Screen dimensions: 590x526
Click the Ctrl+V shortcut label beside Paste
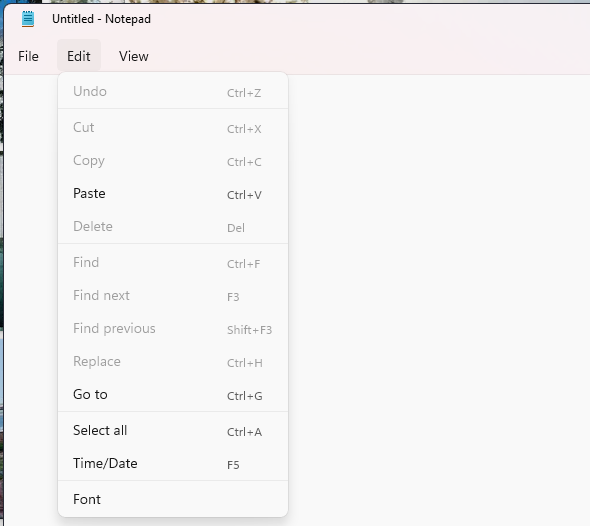(x=244, y=195)
